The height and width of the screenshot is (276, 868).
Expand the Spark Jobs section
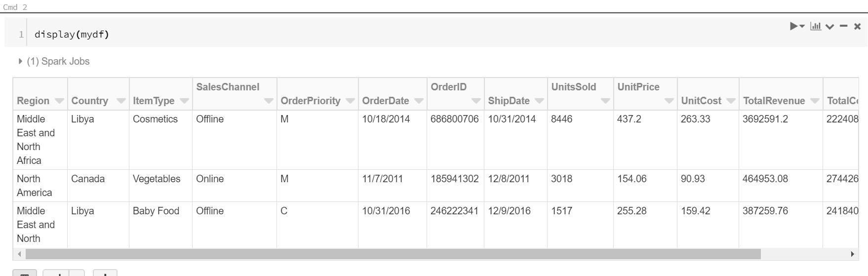pyautogui.click(x=20, y=61)
